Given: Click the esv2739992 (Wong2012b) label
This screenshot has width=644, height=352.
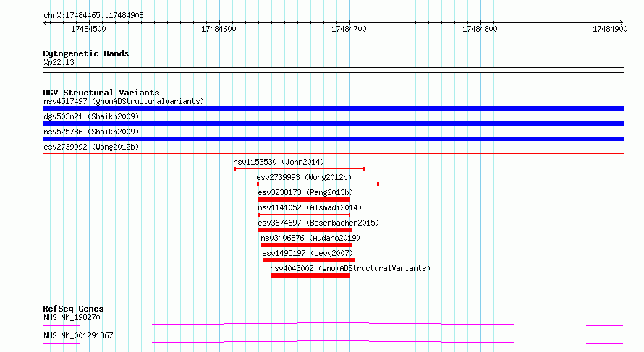Looking at the screenshot, I should [91, 147].
